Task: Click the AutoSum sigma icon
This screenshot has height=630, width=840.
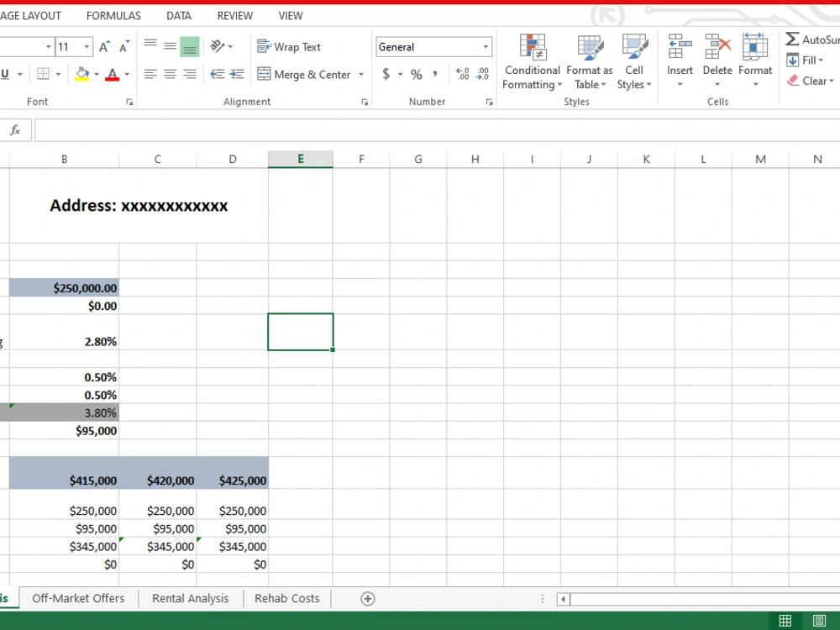Action: click(792, 39)
